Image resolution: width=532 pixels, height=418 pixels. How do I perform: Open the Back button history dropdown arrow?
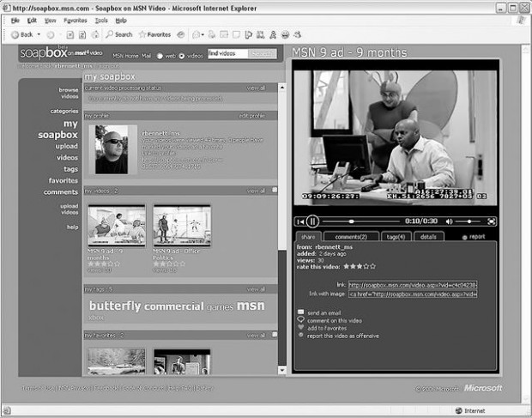click(39, 34)
